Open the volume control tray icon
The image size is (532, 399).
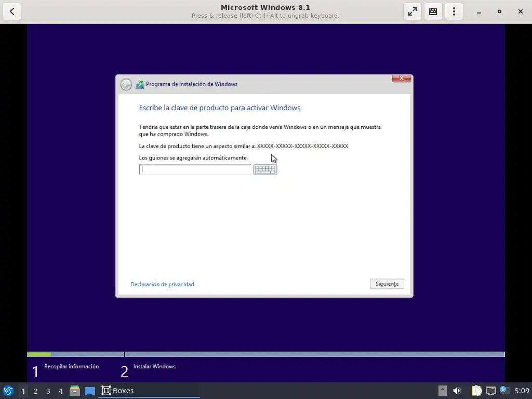tap(457, 391)
